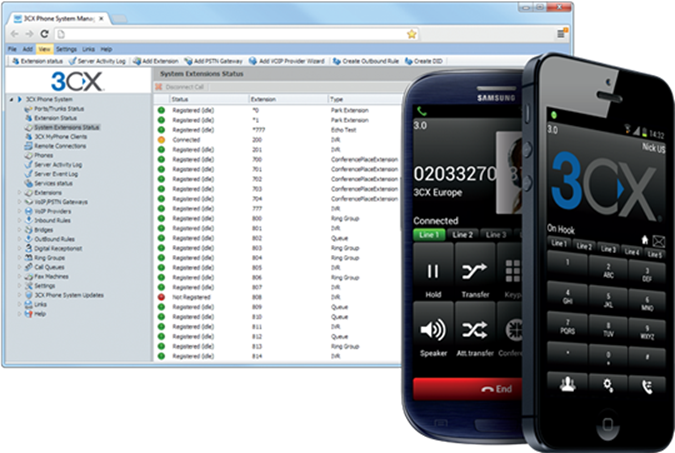Click Create Outbound Rule in the toolbar
The width and height of the screenshot is (675, 453).
click(x=366, y=61)
